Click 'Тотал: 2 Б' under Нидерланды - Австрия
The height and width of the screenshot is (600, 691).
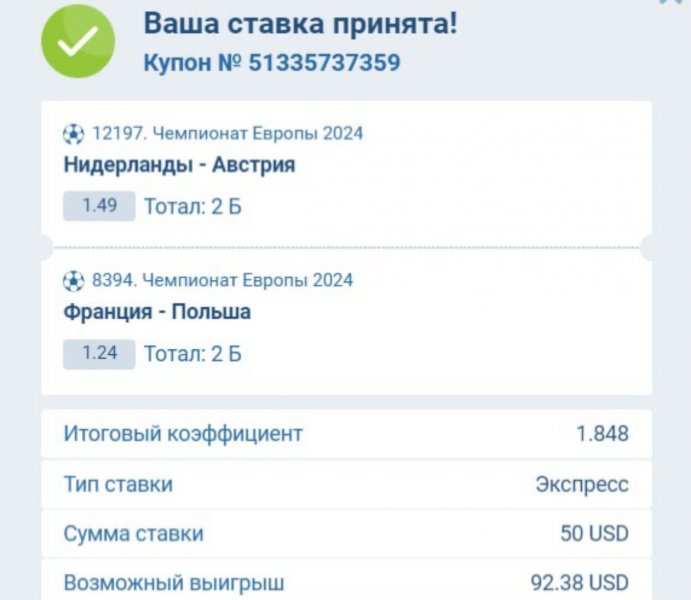coord(193,207)
